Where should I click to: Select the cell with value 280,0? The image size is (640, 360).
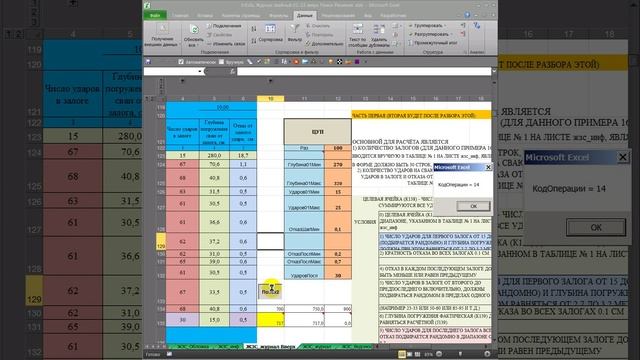click(214, 156)
